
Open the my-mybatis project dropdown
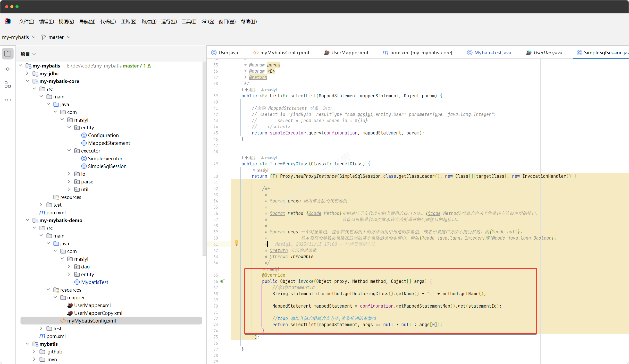click(x=19, y=37)
